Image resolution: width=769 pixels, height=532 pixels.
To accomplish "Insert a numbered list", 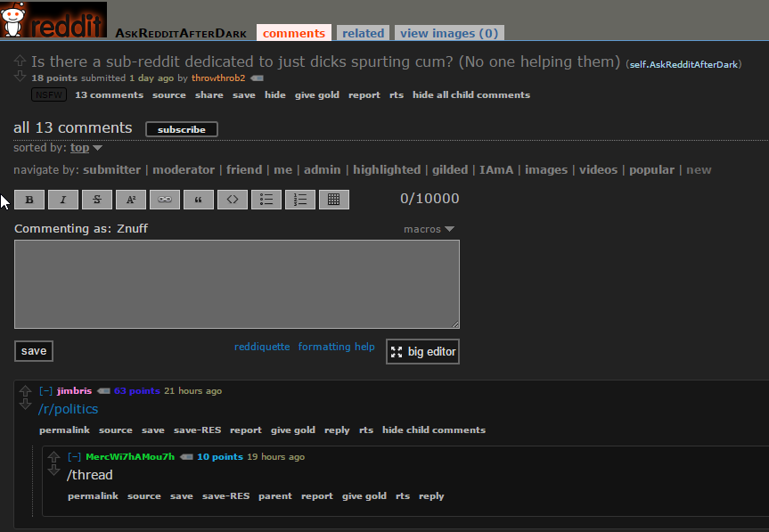I will pos(300,200).
